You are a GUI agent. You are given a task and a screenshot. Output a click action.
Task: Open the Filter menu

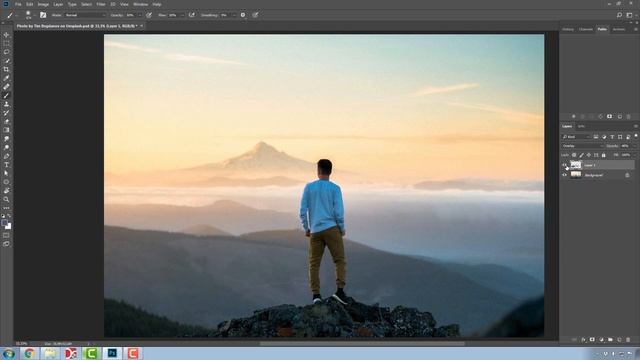pos(101,4)
